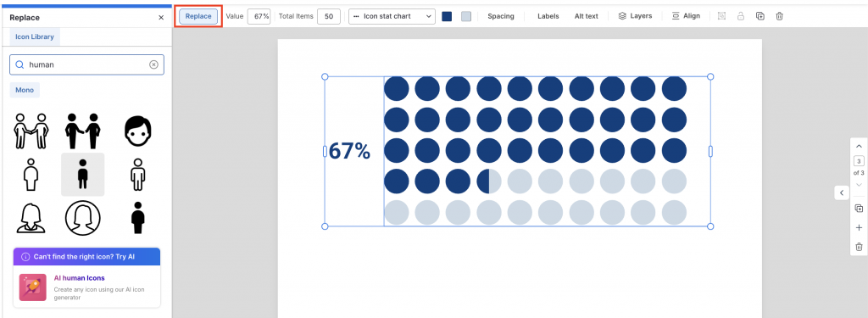Clear the search text with the X icon
The height and width of the screenshot is (318, 868).
[x=153, y=64]
